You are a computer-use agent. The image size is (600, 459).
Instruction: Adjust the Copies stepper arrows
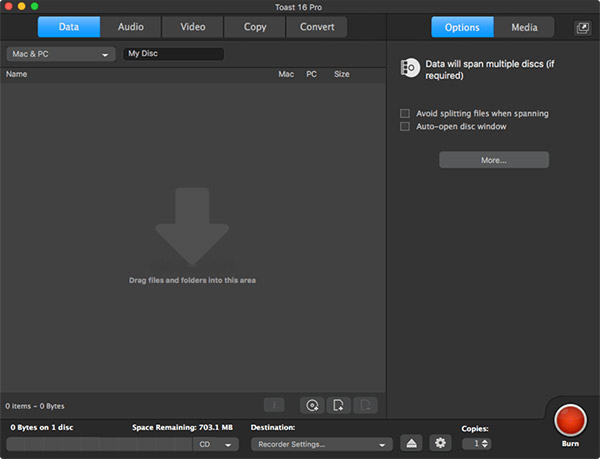[485, 443]
